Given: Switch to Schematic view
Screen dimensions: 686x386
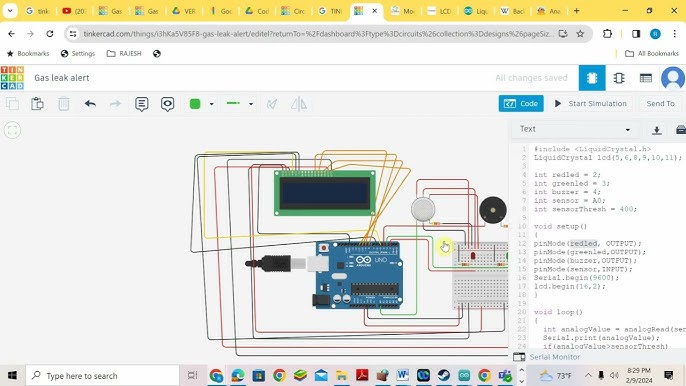Looking at the screenshot, I should [x=619, y=78].
